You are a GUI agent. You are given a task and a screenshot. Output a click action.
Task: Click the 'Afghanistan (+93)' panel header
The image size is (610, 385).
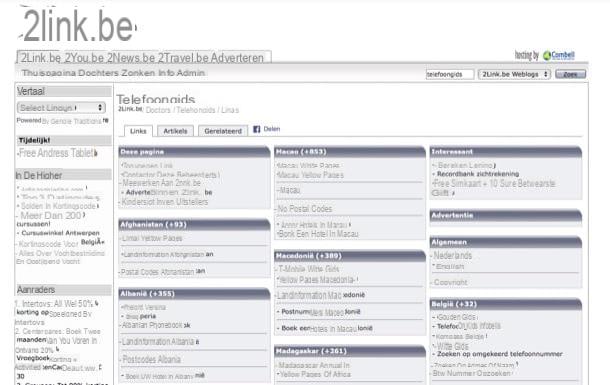(194, 225)
